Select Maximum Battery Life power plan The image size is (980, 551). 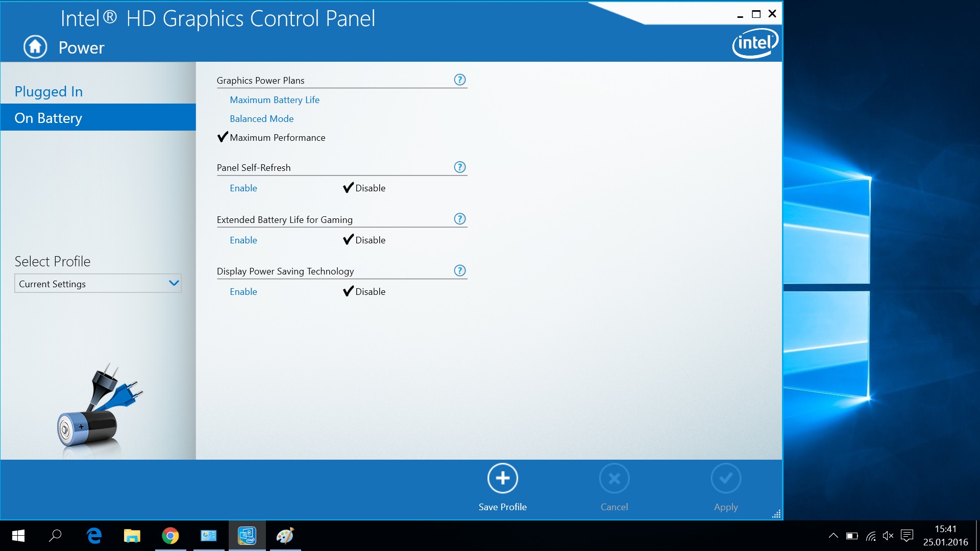tap(275, 100)
